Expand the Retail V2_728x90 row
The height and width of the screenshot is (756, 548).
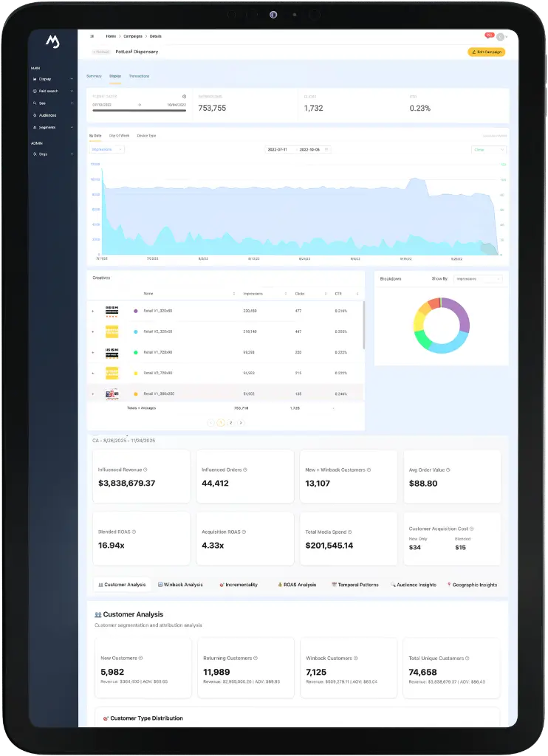coord(93,374)
